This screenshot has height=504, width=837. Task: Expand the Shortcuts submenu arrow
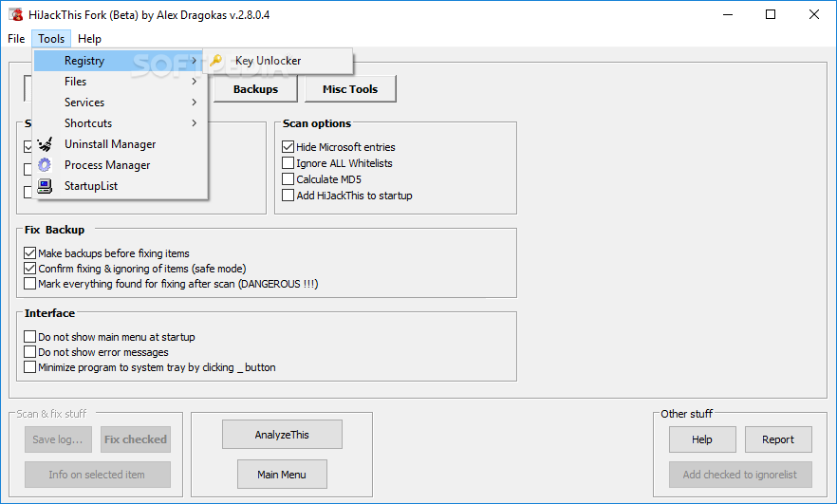point(195,123)
